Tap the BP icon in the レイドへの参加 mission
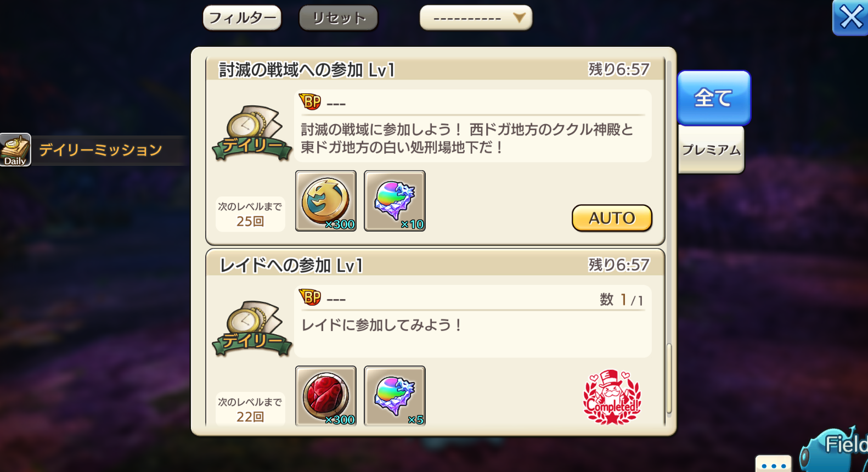This screenshot has width=868, height=472. tap(310, 297)
